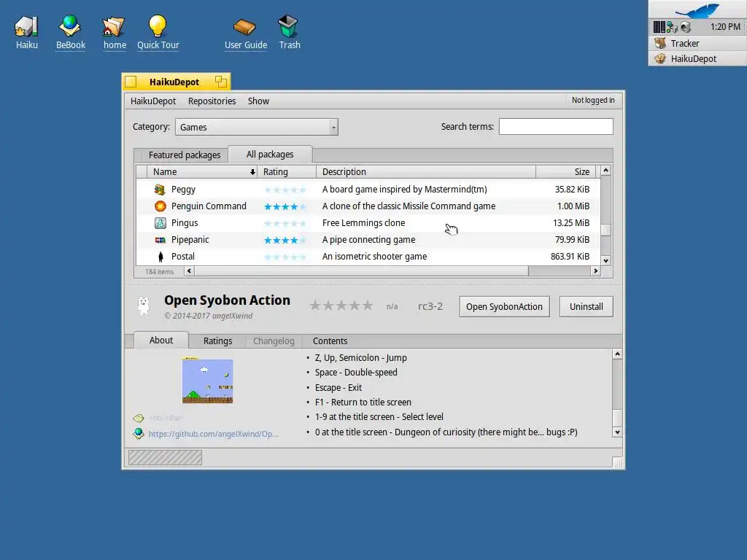Select the HaikuDepot entry in the Deskbar
Screen dimensions: 747x560
(697, 58)
